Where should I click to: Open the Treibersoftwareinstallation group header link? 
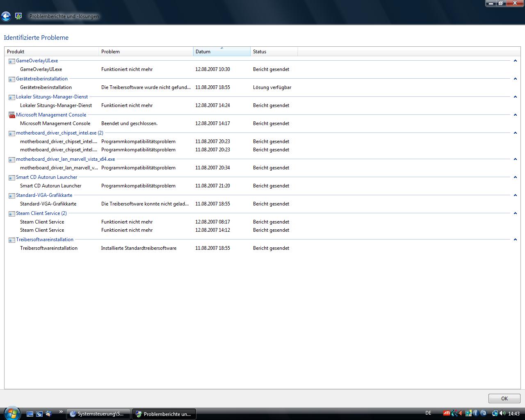[x=45, y=240]
